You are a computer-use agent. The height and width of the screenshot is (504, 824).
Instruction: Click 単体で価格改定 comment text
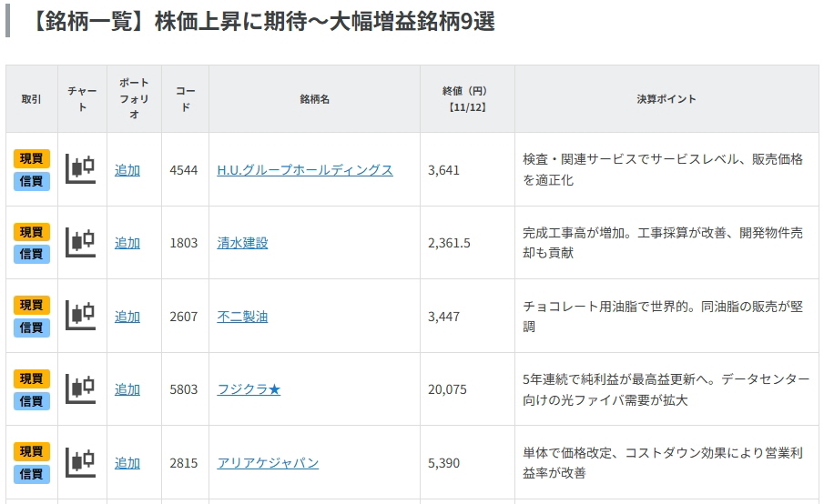click(x=663, y=462)
